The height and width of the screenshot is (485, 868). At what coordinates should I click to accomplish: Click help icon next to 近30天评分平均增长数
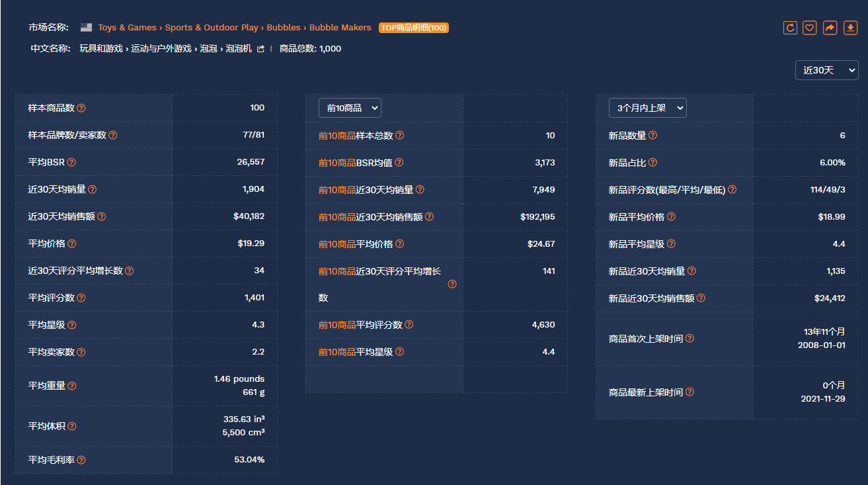pyautogui.click(x=130, y=271)
